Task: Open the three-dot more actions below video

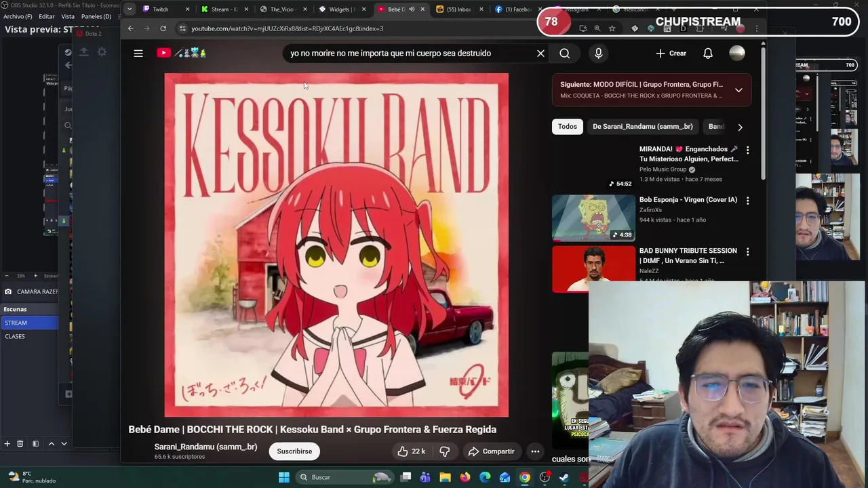Action: point(535,451)
